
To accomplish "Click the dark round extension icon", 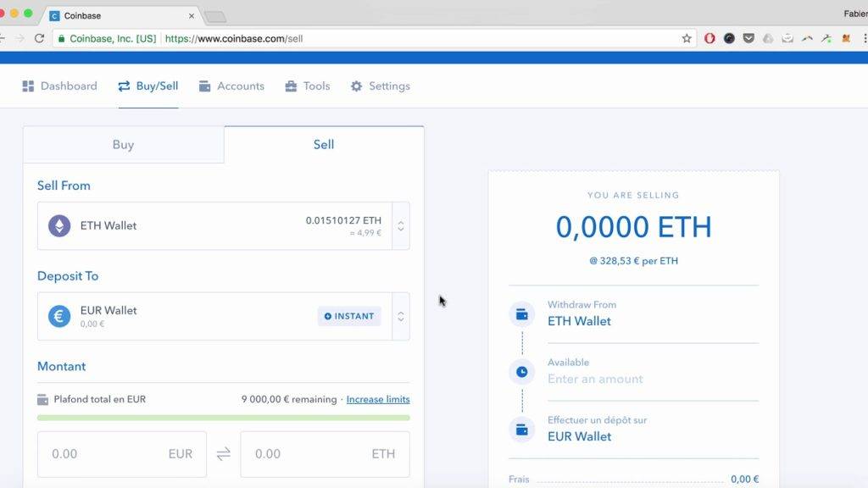I will 729,38.
